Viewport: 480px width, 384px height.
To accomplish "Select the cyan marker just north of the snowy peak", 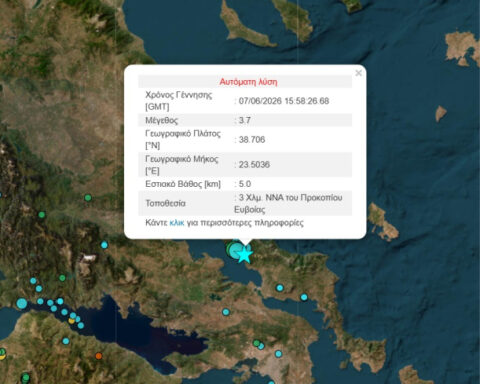I will (104, 245).
